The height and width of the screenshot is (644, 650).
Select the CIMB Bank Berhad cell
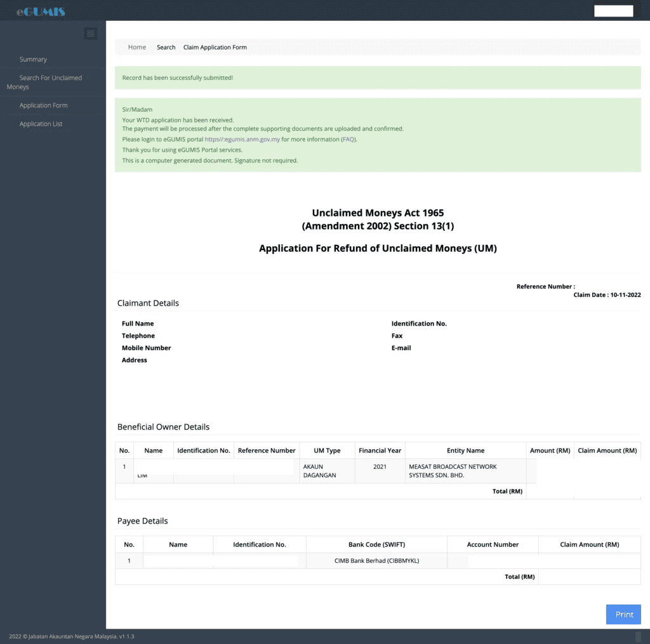376,561
